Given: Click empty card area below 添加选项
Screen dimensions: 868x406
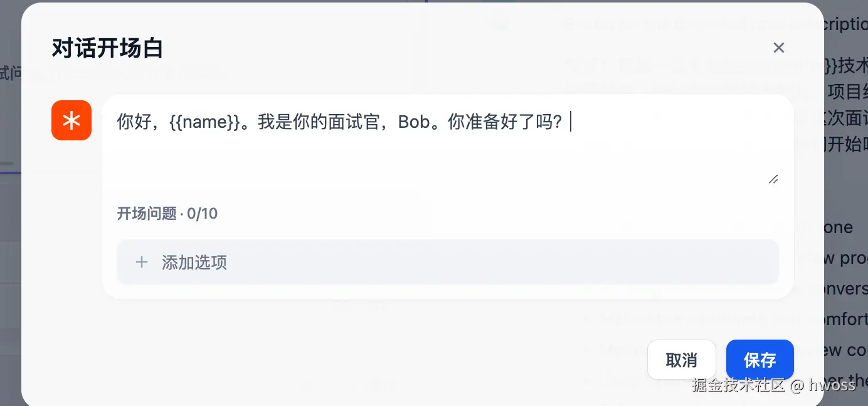Looking at the screenshot, I should pyautogui.click(x=448, y=292).
